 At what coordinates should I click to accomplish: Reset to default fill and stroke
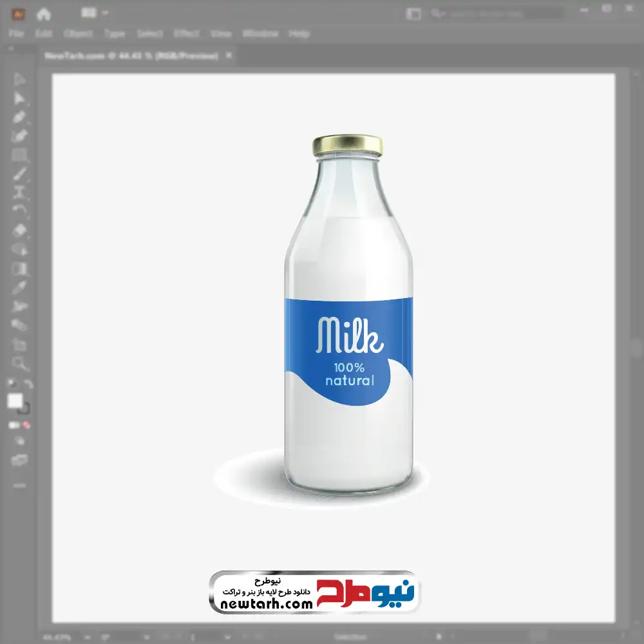pos(11,384)
